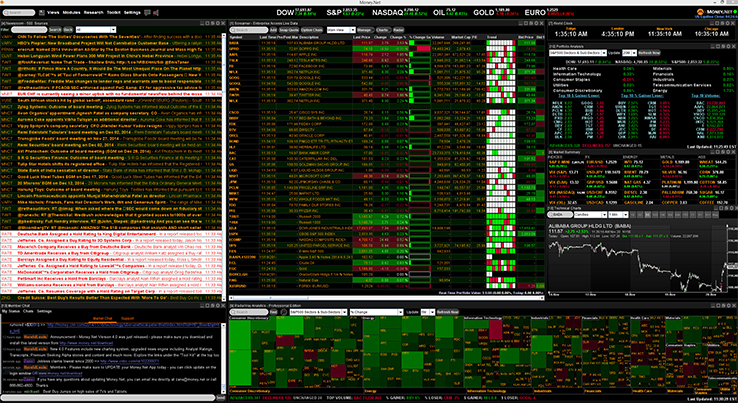Open Top 10 % Gainer/Loser link

point(643,95)
